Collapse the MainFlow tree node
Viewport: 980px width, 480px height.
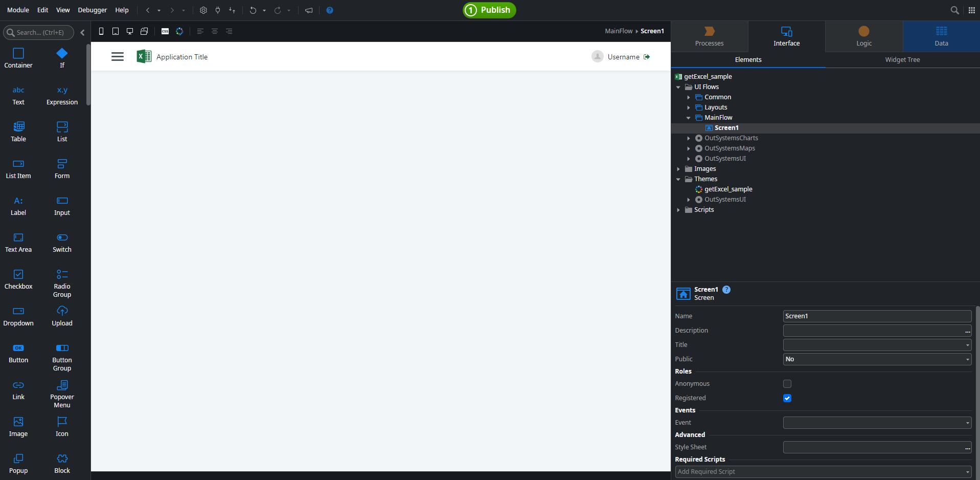pos(689,118)
